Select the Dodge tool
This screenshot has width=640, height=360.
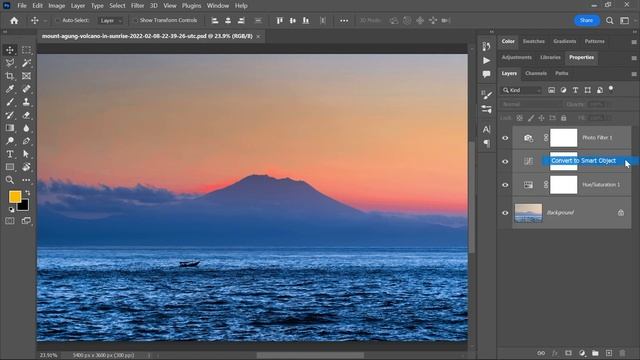[x=10, y=141]
